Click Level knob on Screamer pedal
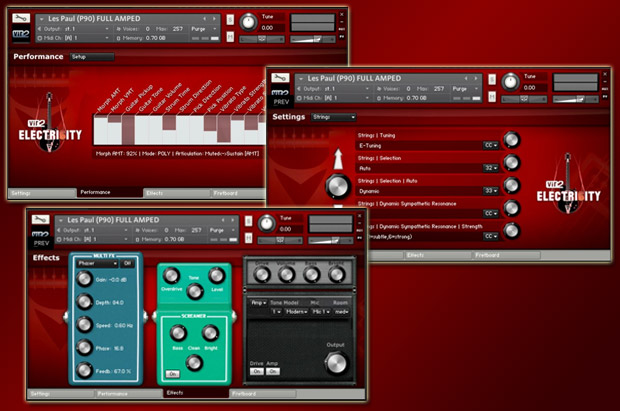 coord(217,276)
